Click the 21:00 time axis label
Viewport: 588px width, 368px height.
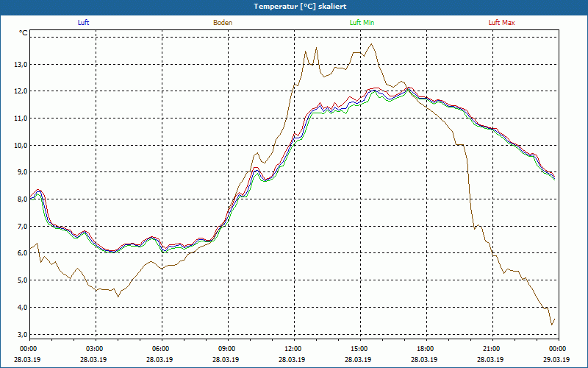click(491, 349)
